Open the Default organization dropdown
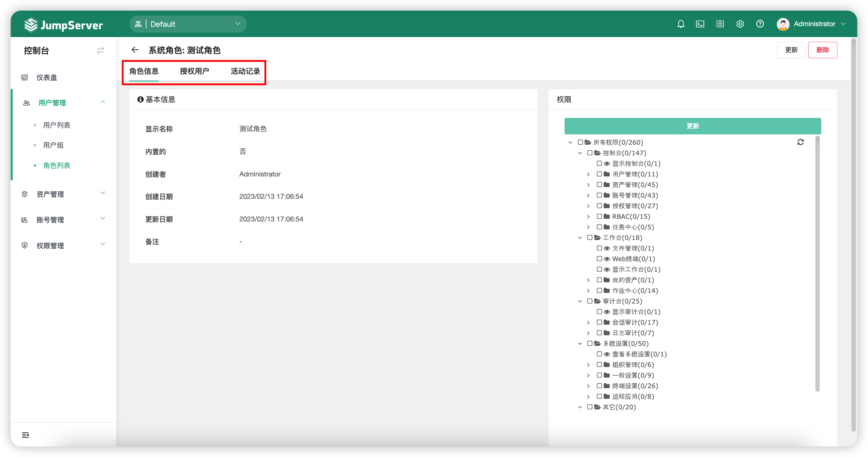Viewport: 868px width, 457px height. (188, 24)
